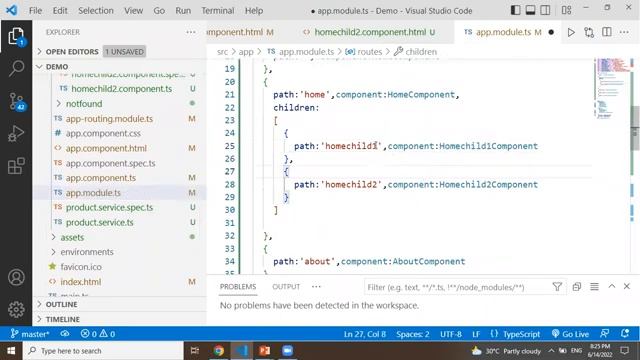Open the Accounts icon in activity bar

[x=16, y=278]
